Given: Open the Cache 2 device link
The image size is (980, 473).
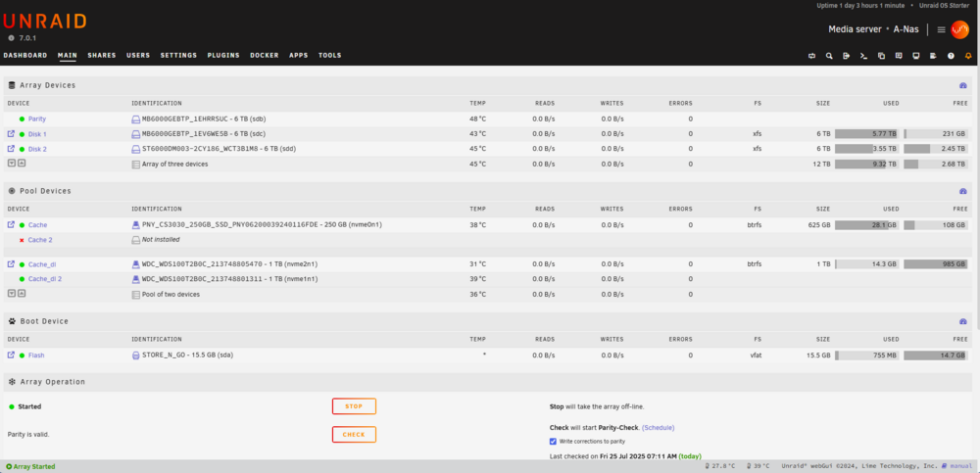Looking at the screenshot, I should pyautogui.click(x=40, y=240).
